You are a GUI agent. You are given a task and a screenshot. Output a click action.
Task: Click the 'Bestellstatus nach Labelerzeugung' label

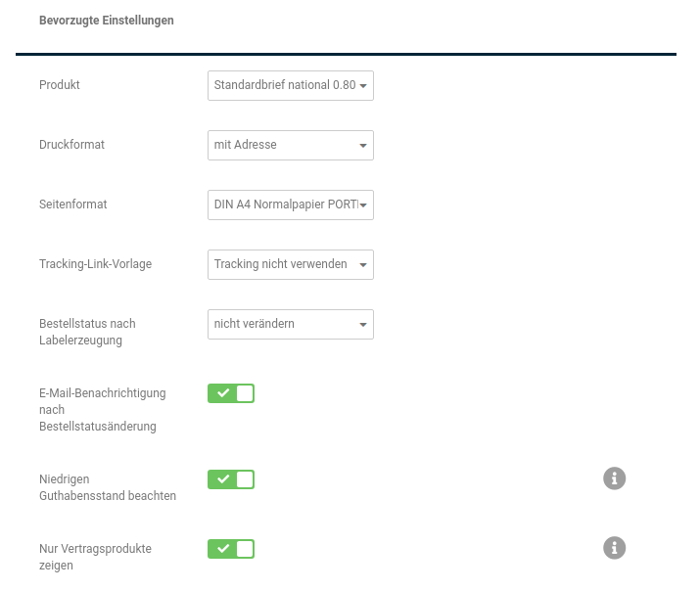tap(87, 332)
